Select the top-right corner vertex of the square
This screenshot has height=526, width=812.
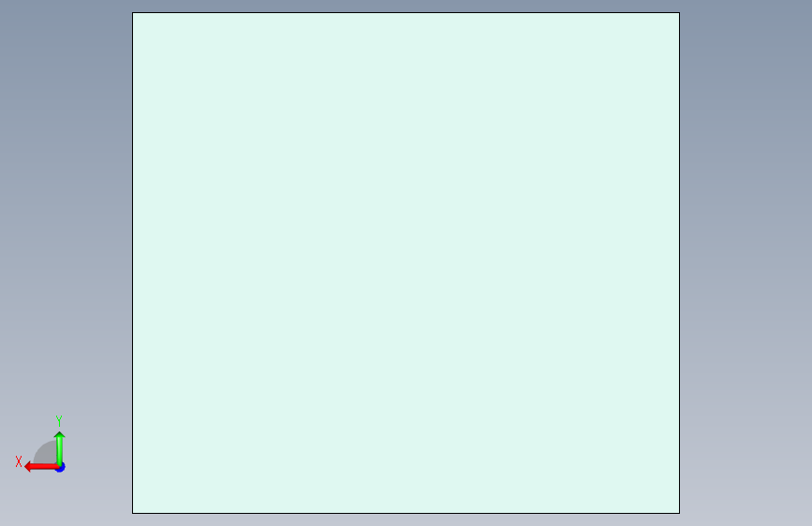tap(679, 12)
